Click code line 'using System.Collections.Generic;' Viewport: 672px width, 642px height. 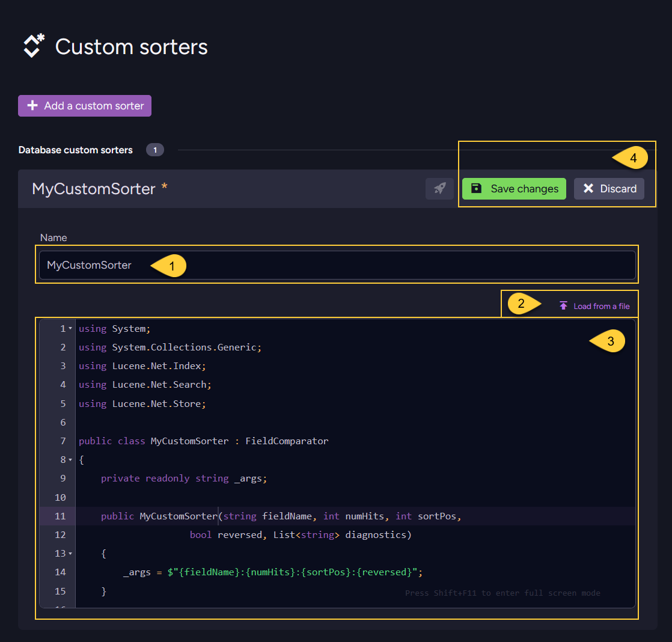coord(170,347)
